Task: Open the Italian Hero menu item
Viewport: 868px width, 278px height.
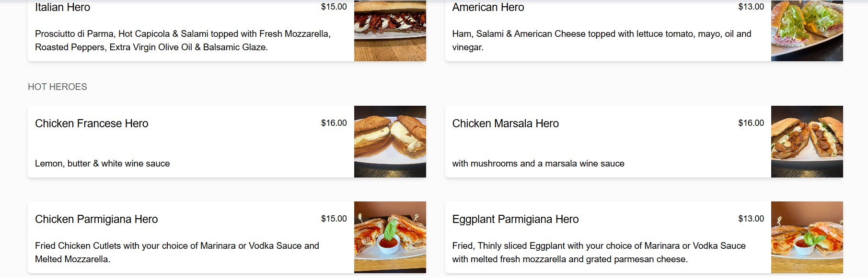Action: [x=62, y=8]
